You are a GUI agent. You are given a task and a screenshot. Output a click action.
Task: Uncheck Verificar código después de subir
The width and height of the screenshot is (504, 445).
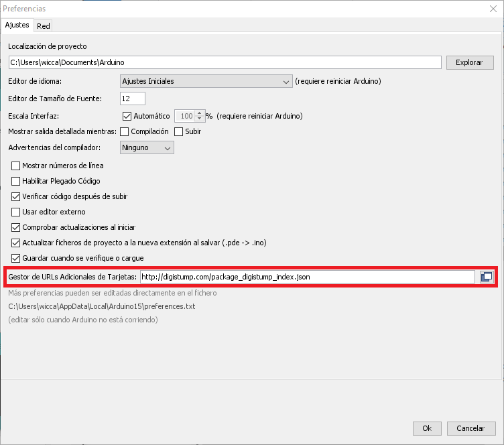17,196
